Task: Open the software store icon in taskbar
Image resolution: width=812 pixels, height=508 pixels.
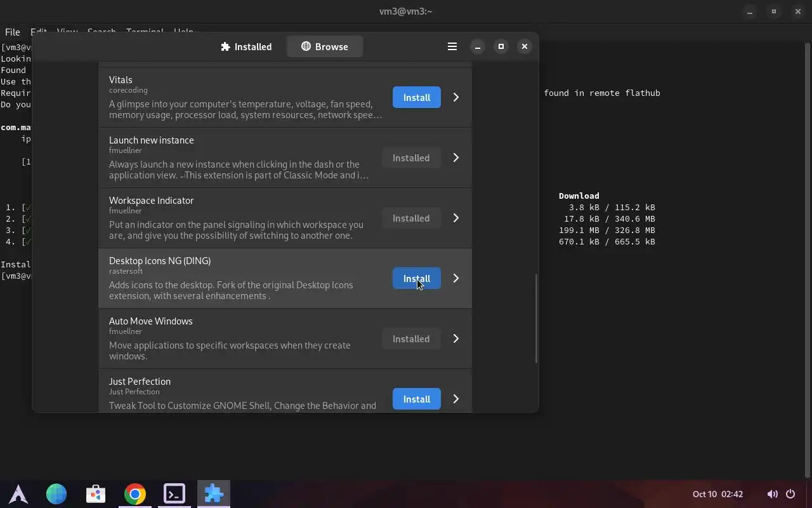Action: click(x=96, y=493)
